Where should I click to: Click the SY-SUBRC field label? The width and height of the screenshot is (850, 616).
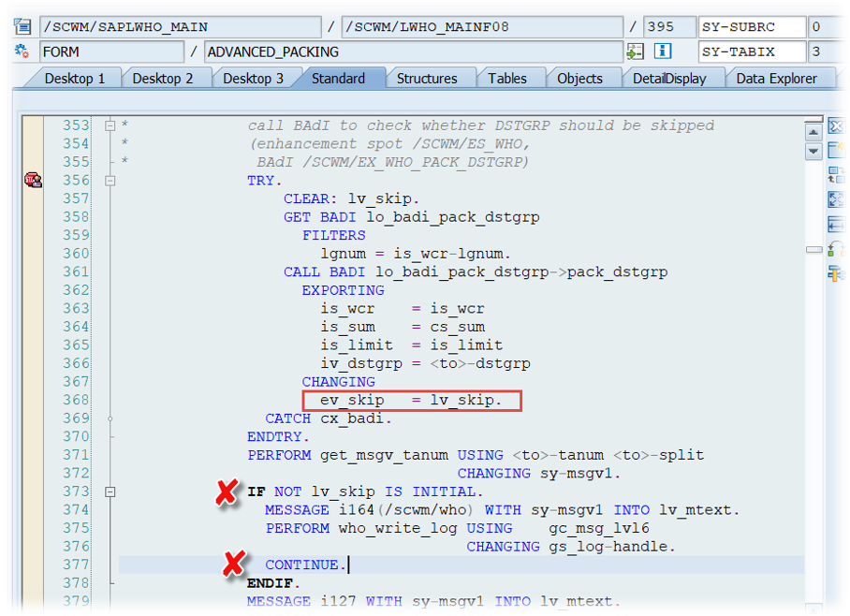(x=752, y=26)
